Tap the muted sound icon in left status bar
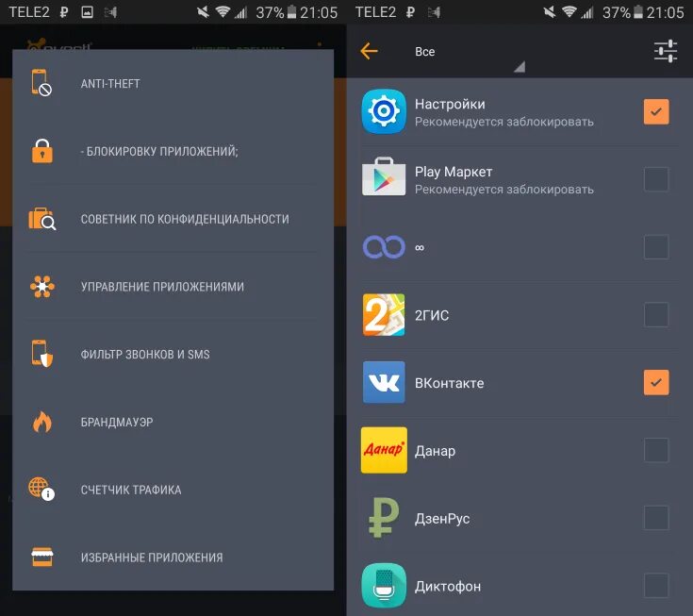Viewport: 693px width, 616px height. tap(204, 12)
